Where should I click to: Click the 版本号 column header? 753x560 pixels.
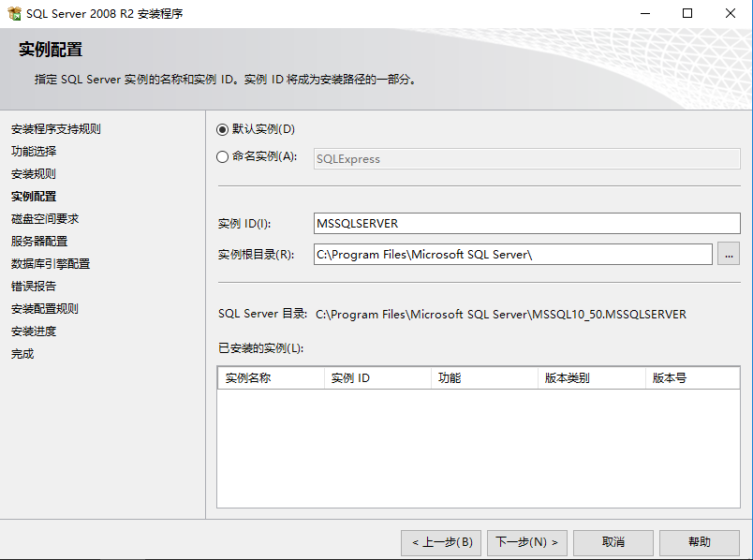[692, 378]
